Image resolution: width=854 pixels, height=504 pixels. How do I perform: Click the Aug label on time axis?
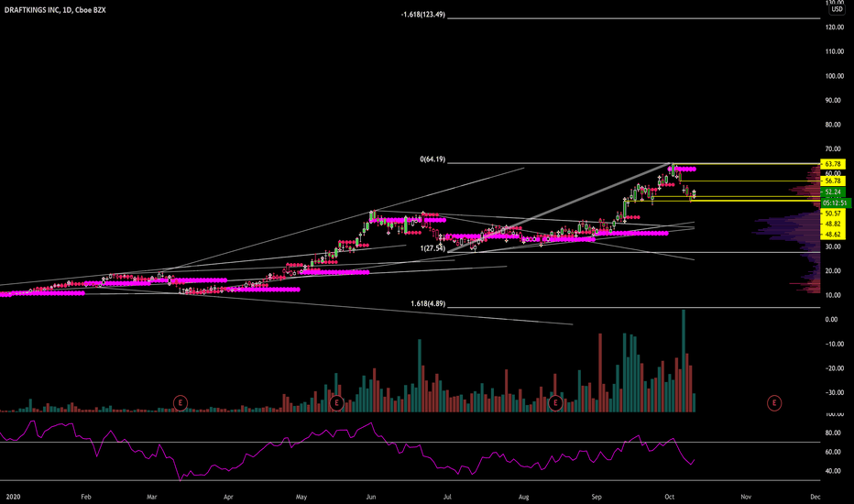523,497
